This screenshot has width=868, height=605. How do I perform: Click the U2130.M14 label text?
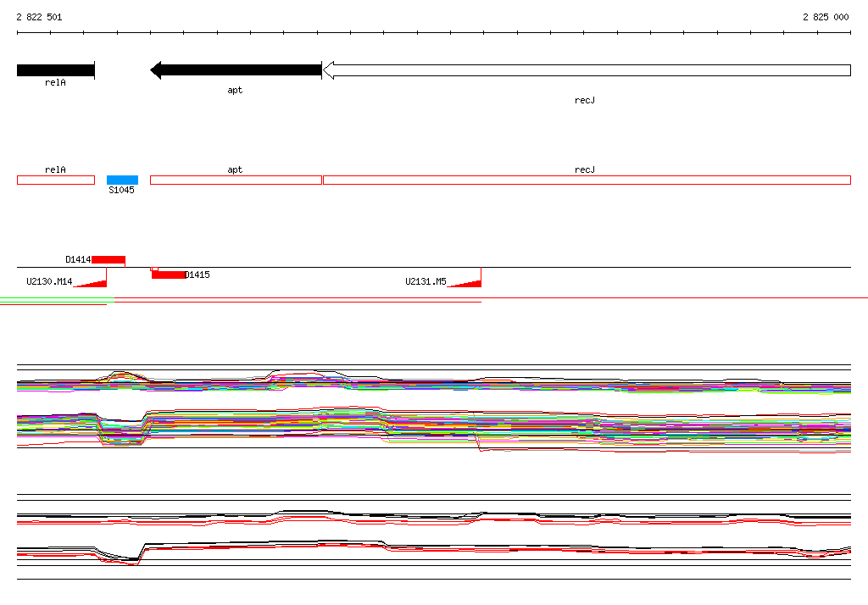coord(49,282)
